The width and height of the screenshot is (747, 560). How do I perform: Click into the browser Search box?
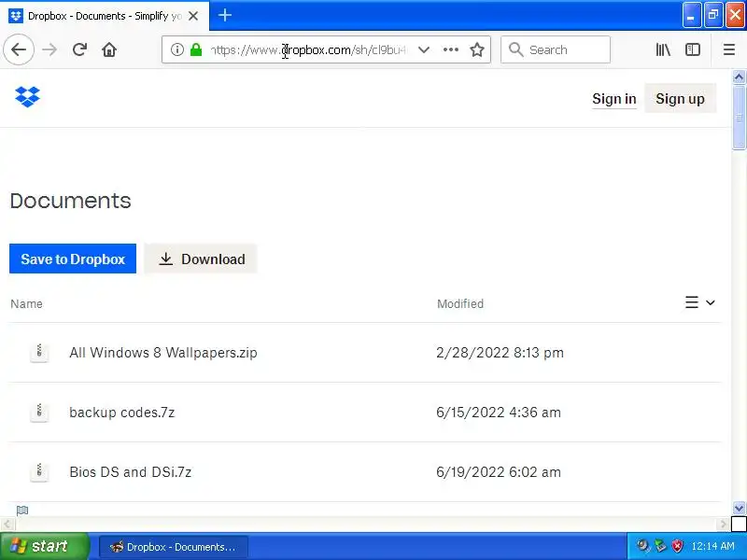[556, 49]
